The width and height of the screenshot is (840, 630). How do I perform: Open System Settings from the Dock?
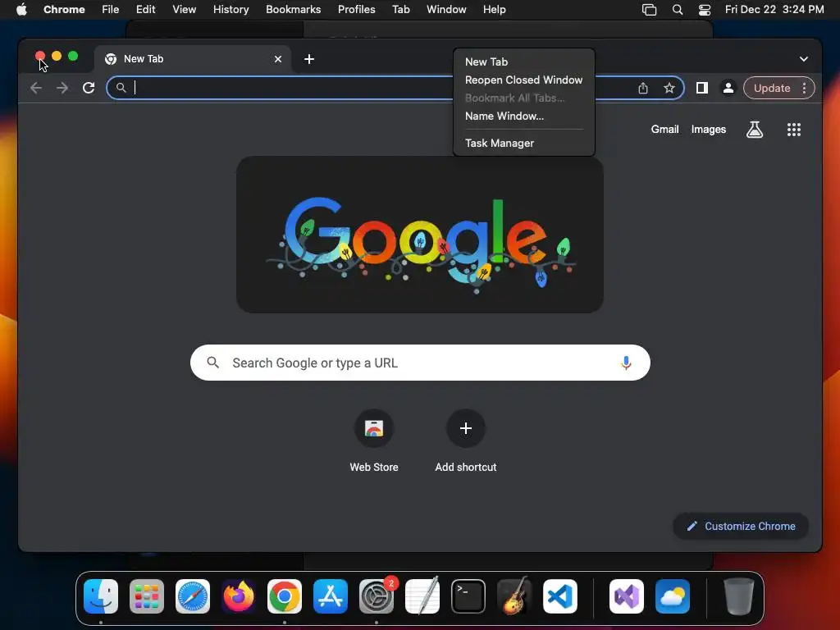(x=376, y=596)
